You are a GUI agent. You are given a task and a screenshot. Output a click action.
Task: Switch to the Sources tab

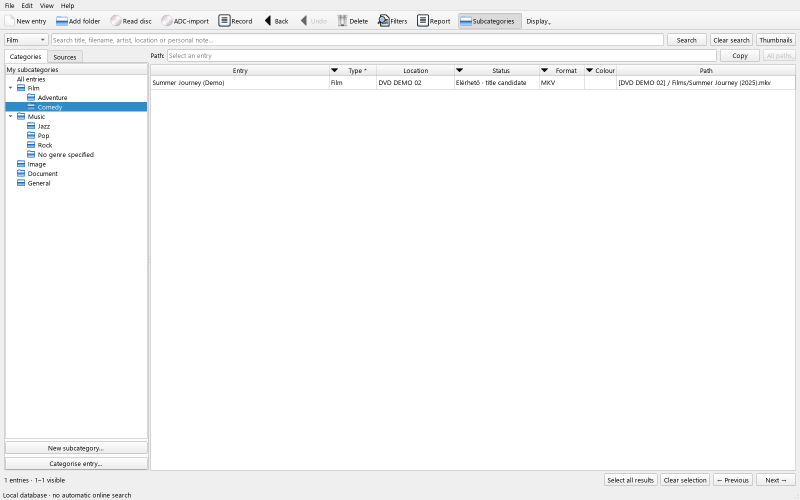tap(65, 57)
